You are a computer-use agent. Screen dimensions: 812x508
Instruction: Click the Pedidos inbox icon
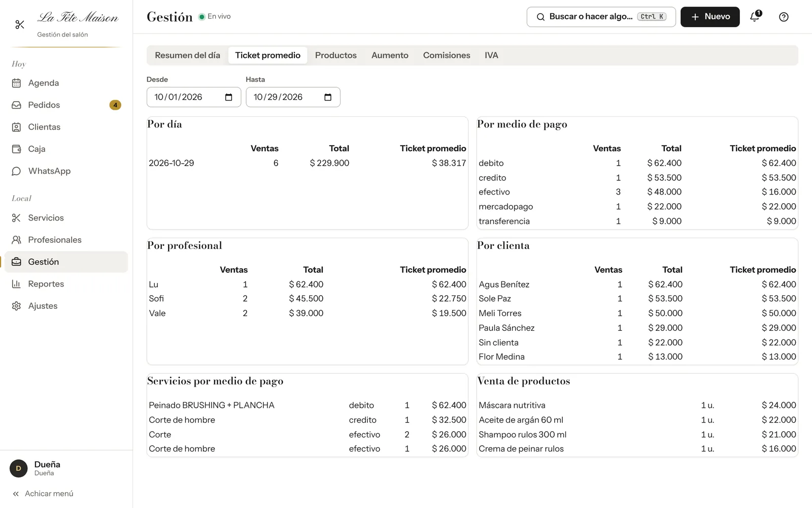click(x=16, y=105)
